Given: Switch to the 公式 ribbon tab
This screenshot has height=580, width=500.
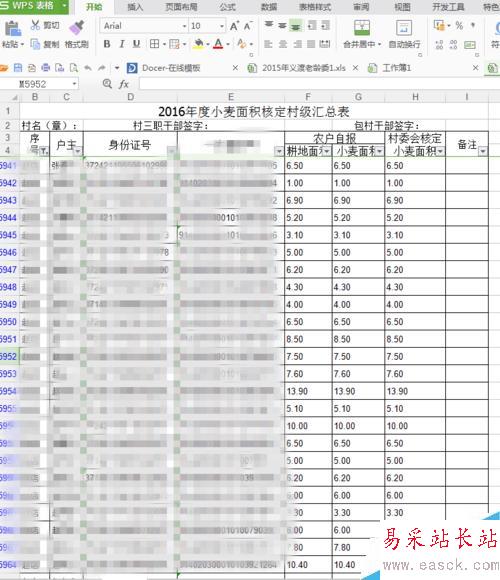Looking at the screenshot, I should point(227,7).
